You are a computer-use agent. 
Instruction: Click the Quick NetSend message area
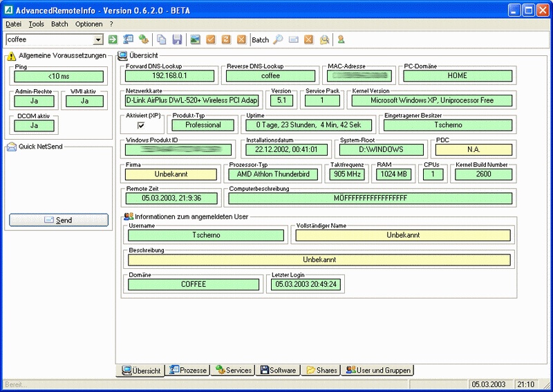point(59,182)
